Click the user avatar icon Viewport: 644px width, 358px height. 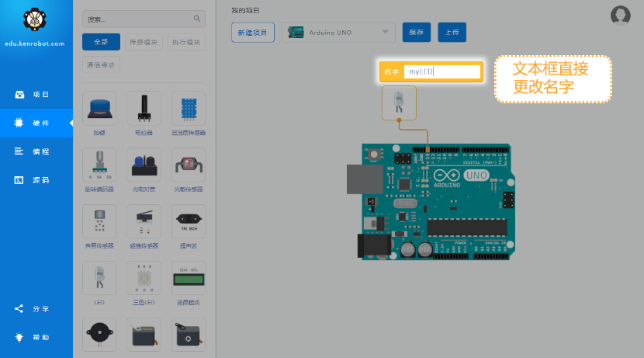pyautogui.click(x=620, y=15)
